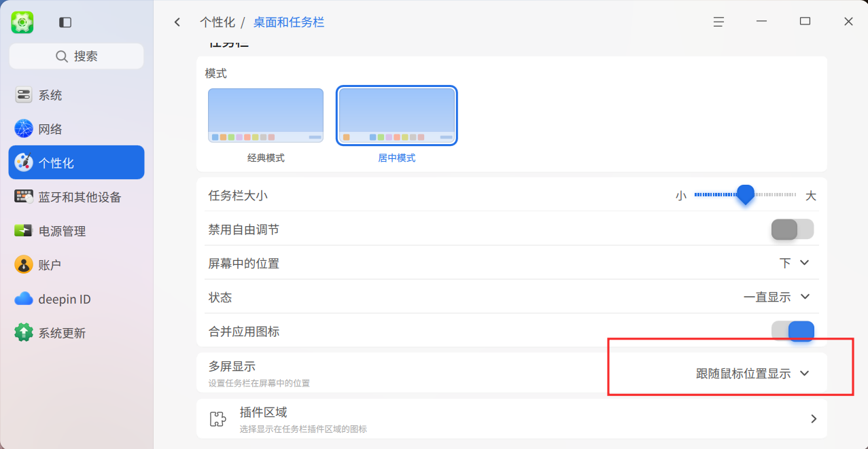Open 系统 settings in sidebar
The width and height of the screenshot is (868, 449).
pos(76,95)
